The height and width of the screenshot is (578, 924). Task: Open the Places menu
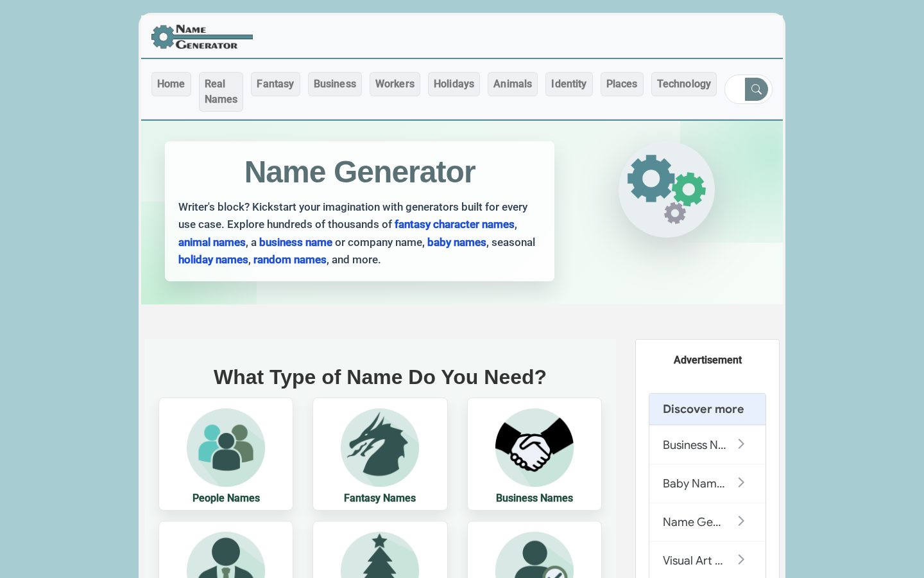pyautogui.click(x=622, y=84)
